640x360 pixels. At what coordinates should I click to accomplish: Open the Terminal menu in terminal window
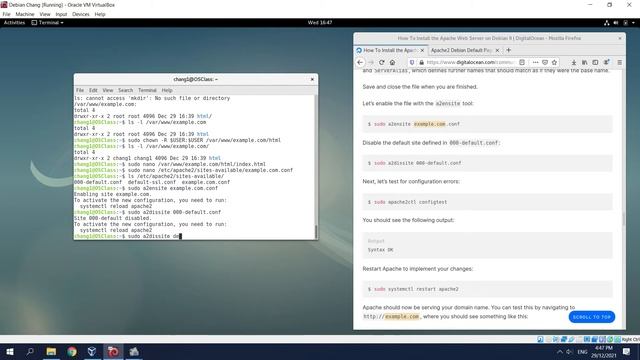click(147, 90)
